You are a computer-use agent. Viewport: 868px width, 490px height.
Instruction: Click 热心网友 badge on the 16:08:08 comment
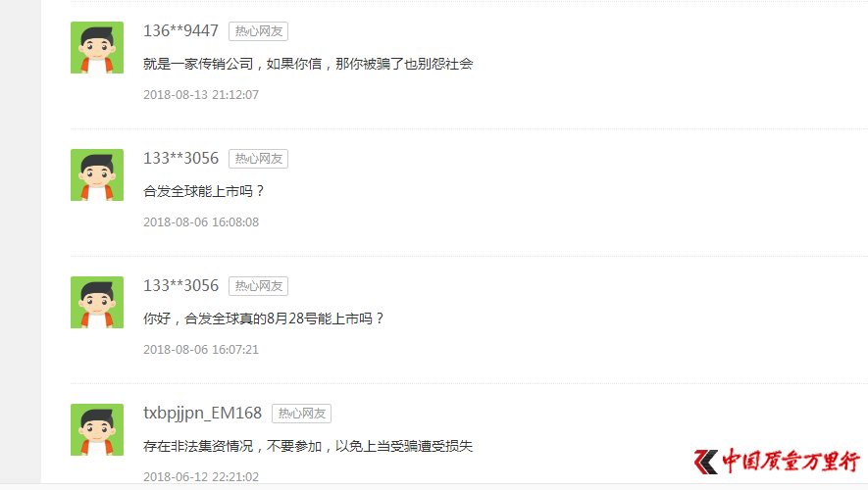[259, 159]
